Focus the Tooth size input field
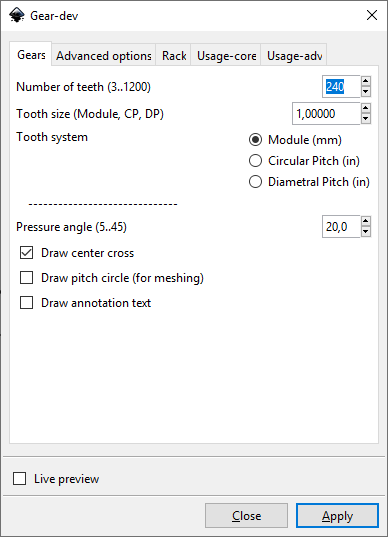The width and height of the screenshot is (388, 537). tap(326, 113)
